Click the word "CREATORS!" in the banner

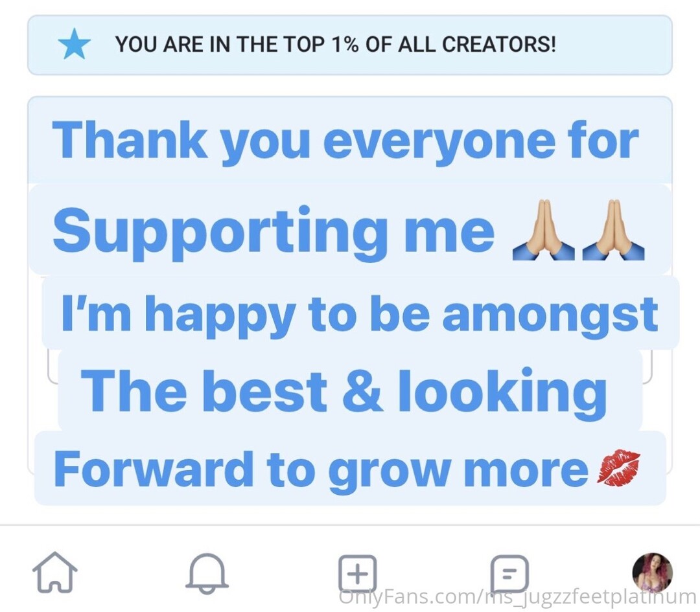pos(499,44)
